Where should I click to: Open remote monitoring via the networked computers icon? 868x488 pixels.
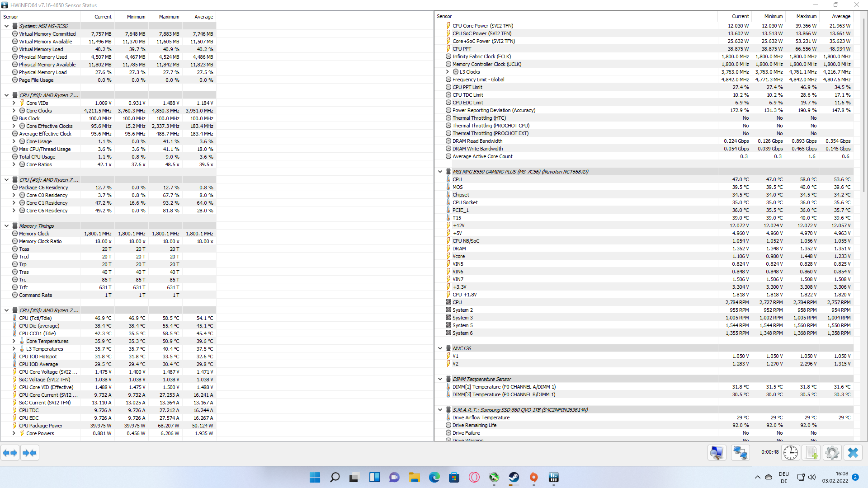tap(740, 452)
